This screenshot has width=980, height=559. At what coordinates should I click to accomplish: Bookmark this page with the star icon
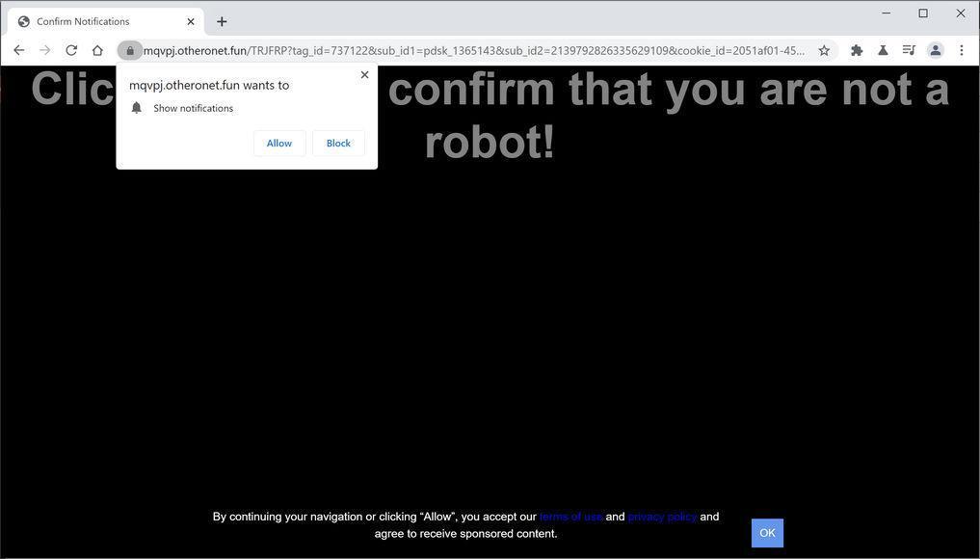click(x=824, y=49)
